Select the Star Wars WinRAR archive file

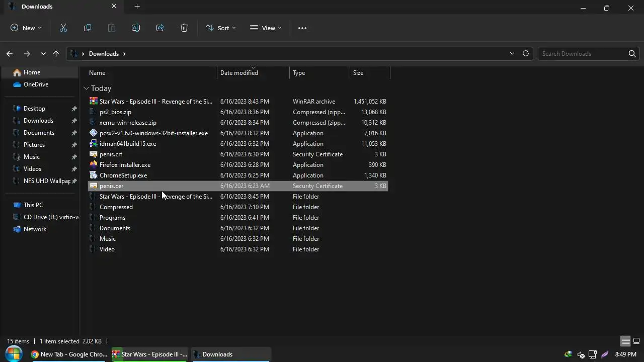tap(237, 102)
